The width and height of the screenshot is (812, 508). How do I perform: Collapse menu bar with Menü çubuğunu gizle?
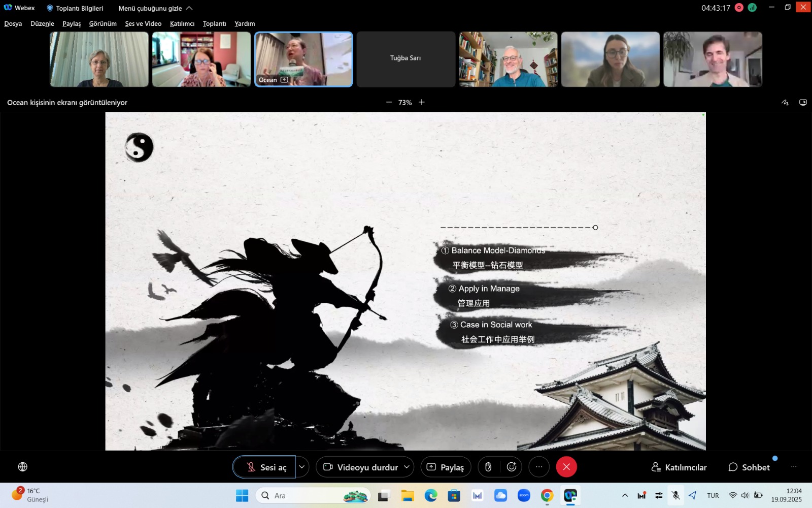pyautogui.click(x=155, y=8)
